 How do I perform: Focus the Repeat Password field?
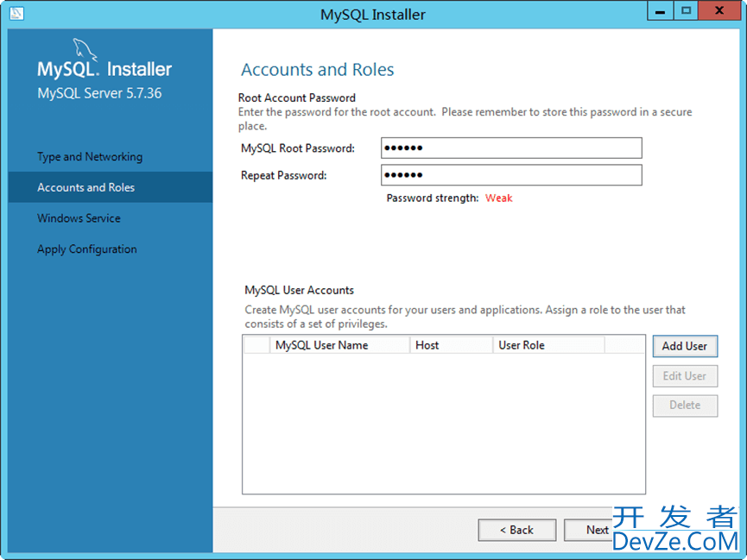coord(511,175)
